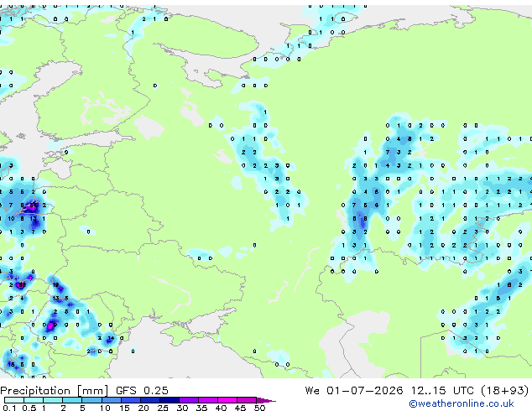Click the '12..15 UTC' time text
The width and height of the screenshot is (532, 411).
pyautogui.click(x=442, y=391)
